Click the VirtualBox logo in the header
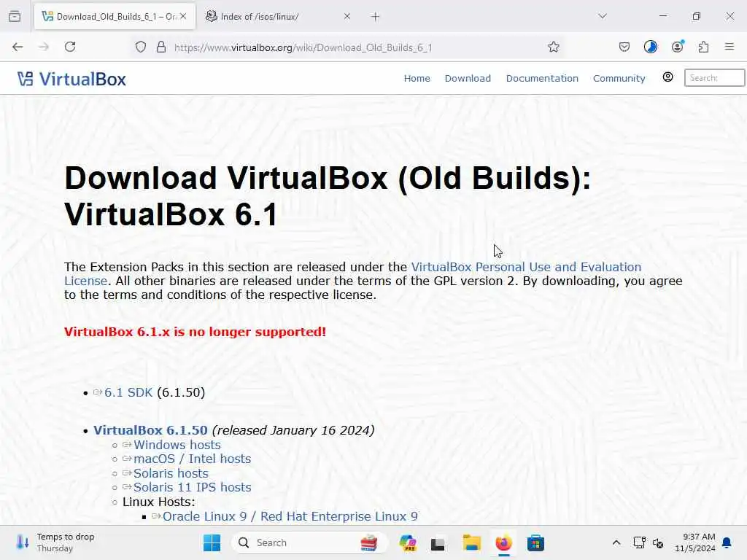The height and width of the screenshot is (560, 747). pos(71,79)
